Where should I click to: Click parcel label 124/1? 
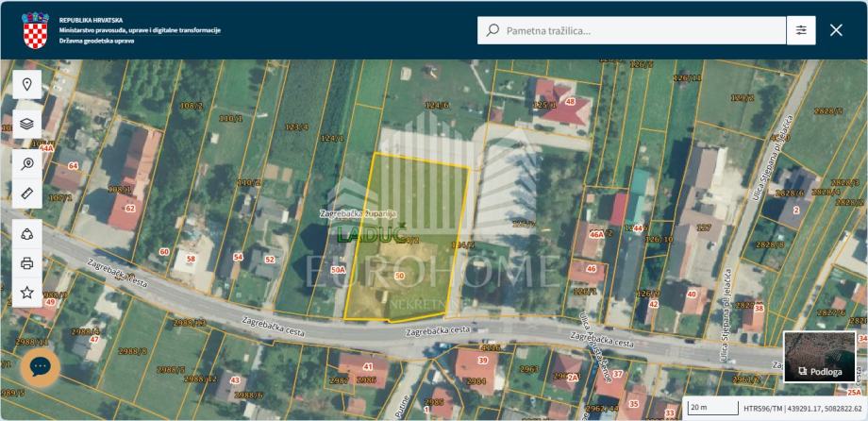click(332, 139)
